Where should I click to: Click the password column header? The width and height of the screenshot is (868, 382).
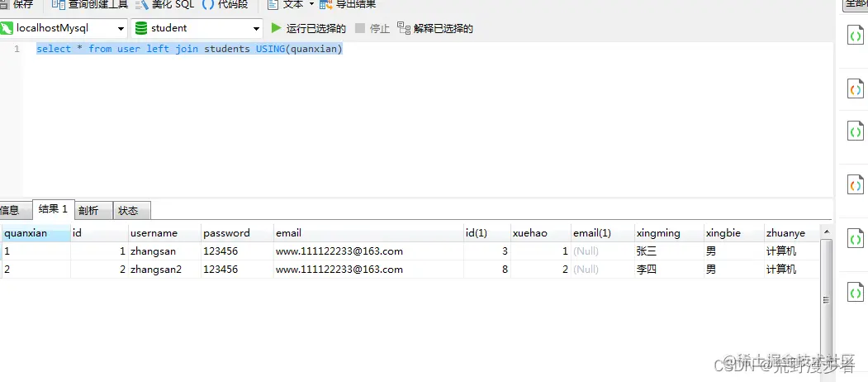tap(237, 233)
